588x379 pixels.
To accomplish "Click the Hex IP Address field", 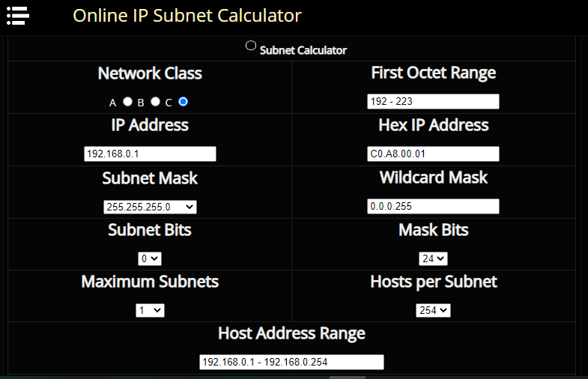I will (x=433, y=154).
